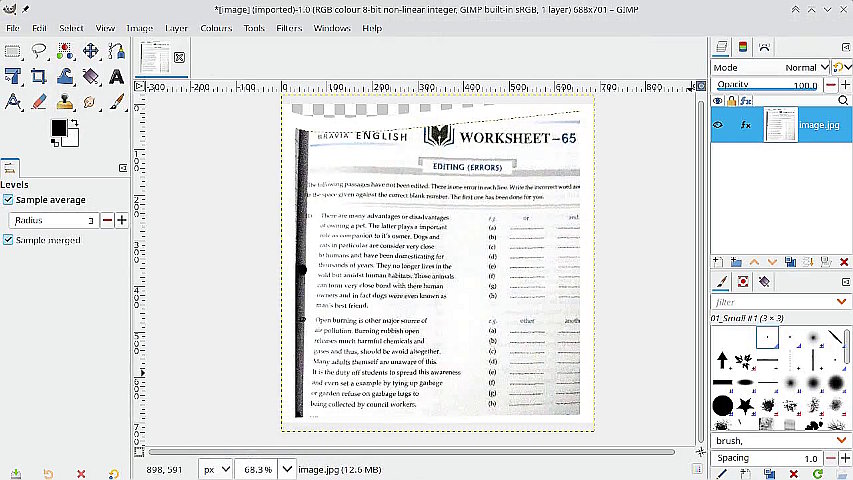Switch to the Paths tab
The width and height of the screenshot is (853, 480).
[764, 47]
